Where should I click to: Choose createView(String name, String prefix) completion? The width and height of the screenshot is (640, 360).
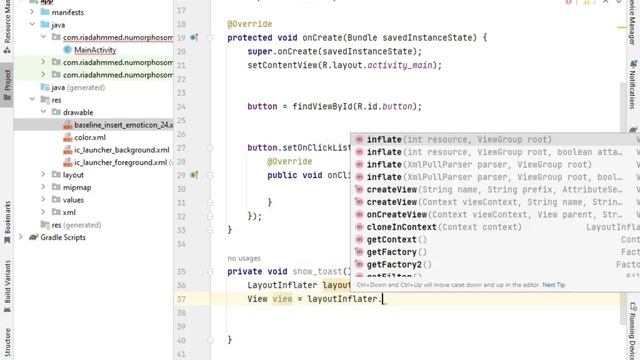(495, 189)
